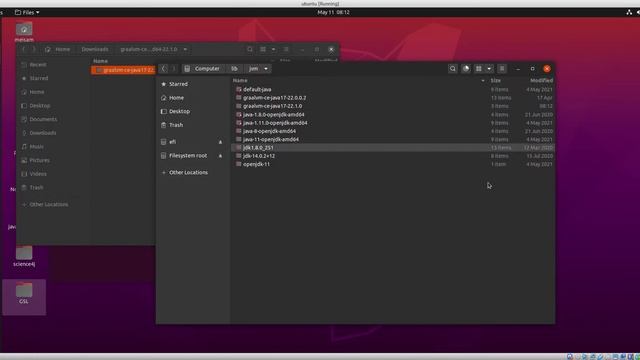The height and width of the screenshot is (360, 640).
Task: Select java-1.8.0-openjdk-amd64 entry
Action: pos(393,115)
